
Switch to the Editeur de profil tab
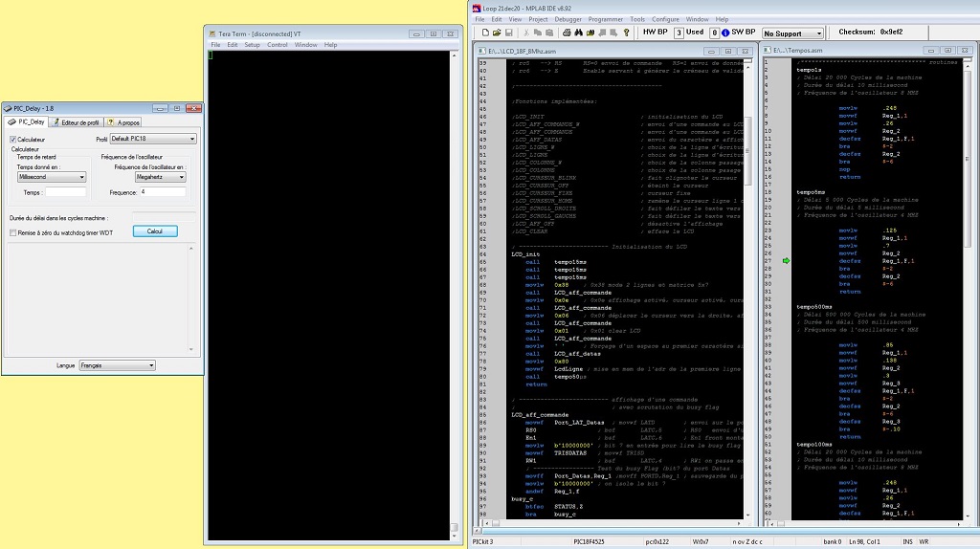click(x=76, y=122)
